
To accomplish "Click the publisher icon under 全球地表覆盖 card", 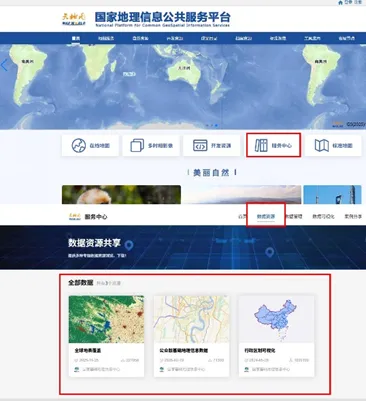I will (77, 369).
